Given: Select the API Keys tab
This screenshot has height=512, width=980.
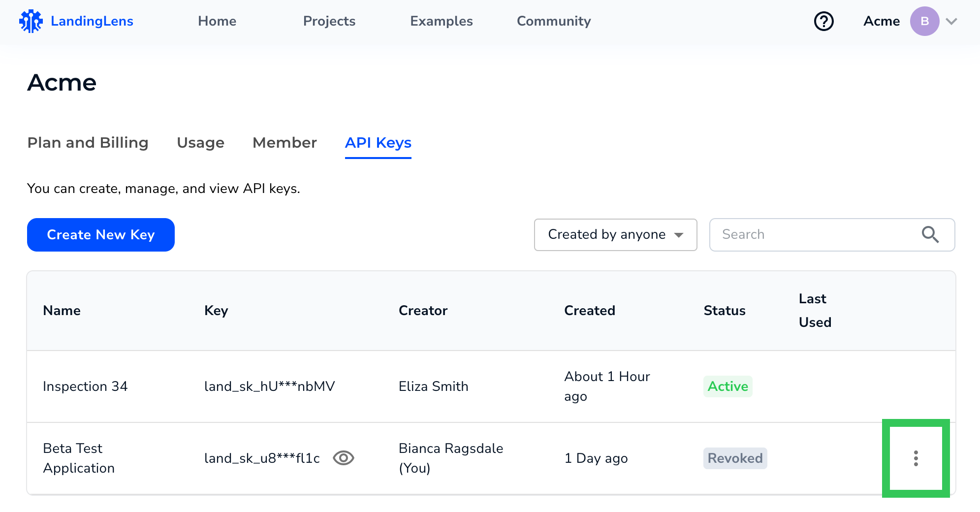Looking at the screenshot, I should tap(378, 143).
